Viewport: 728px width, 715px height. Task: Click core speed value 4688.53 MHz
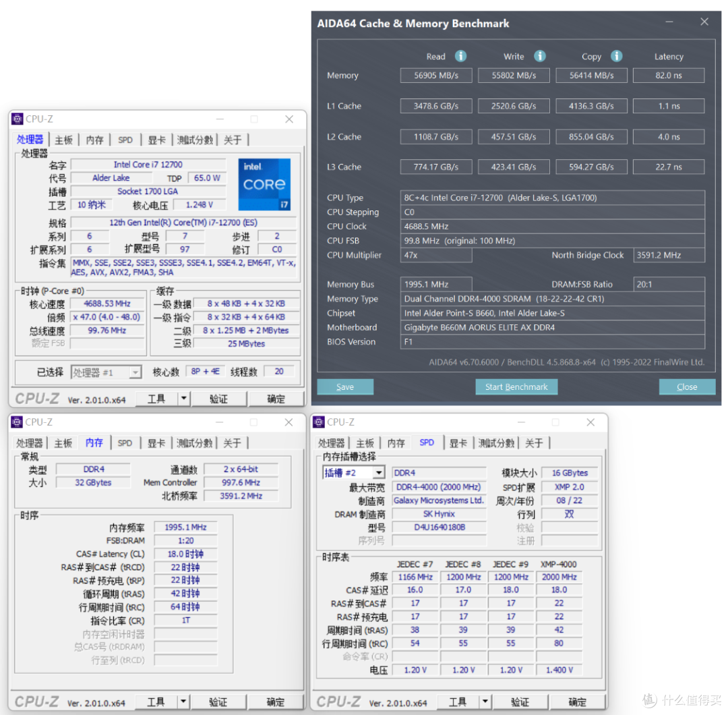pyautogui.click(x=107, y=304)
